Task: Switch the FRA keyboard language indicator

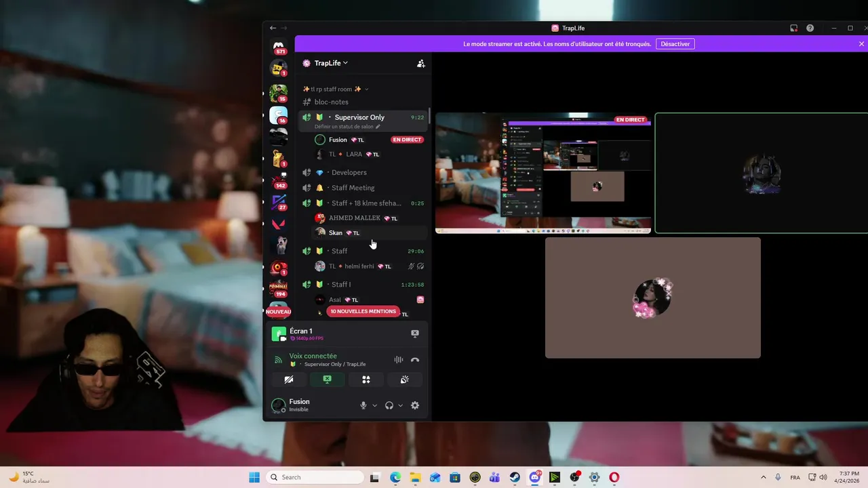Action: (795, 477)
